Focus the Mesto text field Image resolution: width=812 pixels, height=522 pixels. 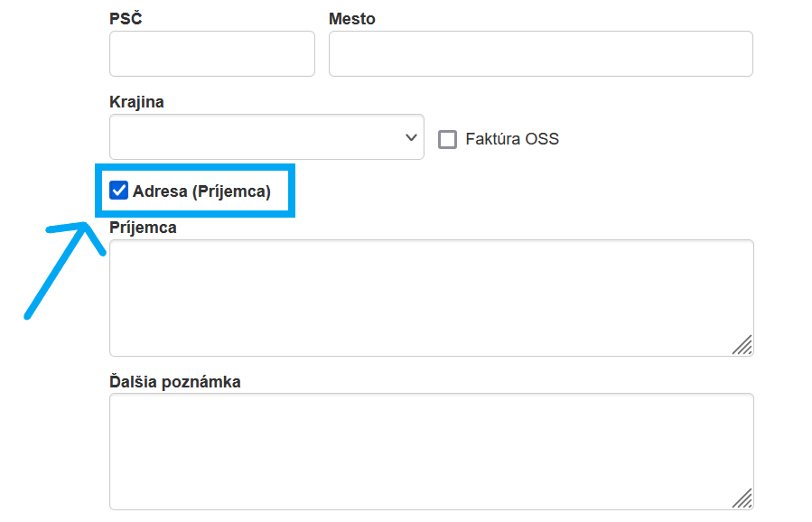tap(540, 54)
